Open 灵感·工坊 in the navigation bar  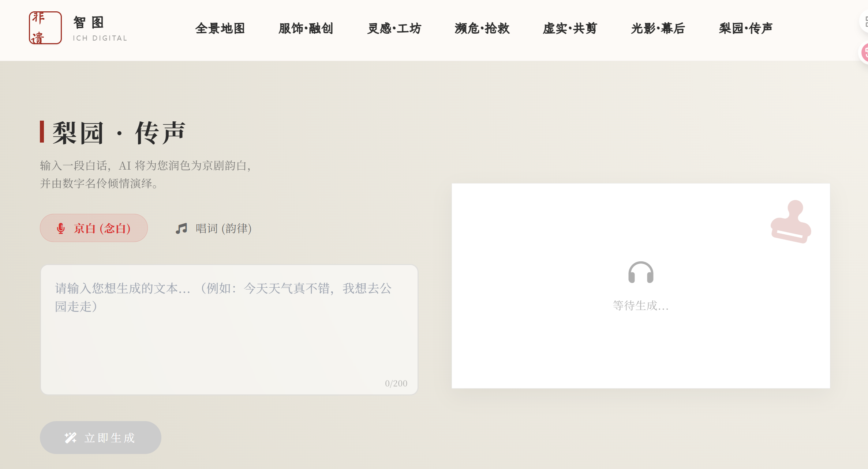tap(394, 29)
